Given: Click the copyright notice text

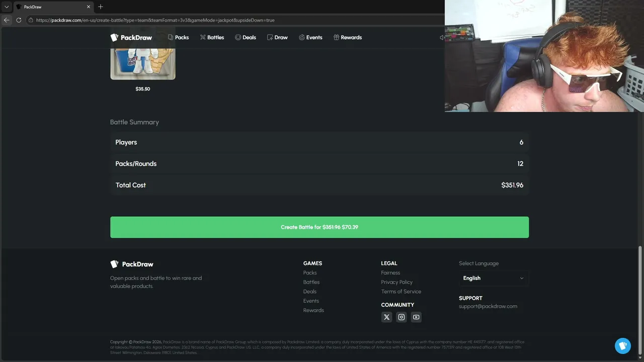Looking at the screenshot, I should point(317,347).
